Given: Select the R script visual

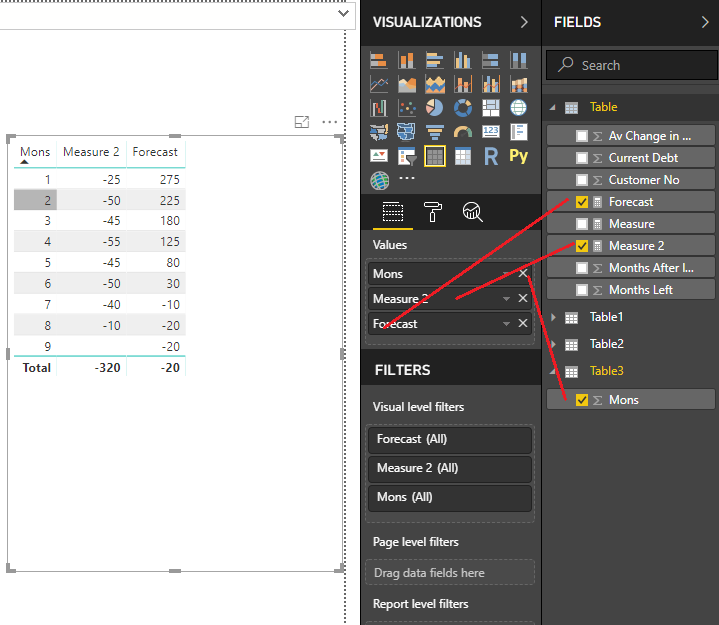Looking at the screenshot, I should pos(491,156).
